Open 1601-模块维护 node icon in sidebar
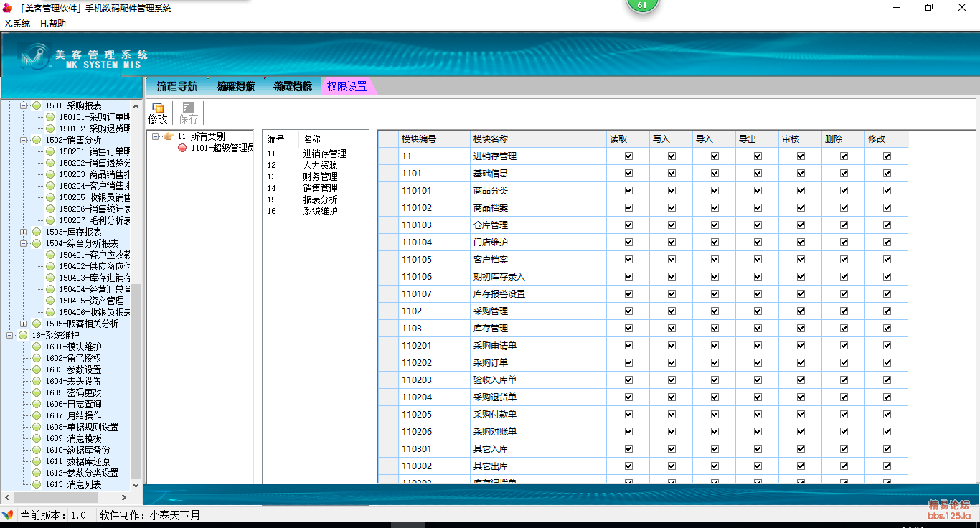 (x=37, y=346)
